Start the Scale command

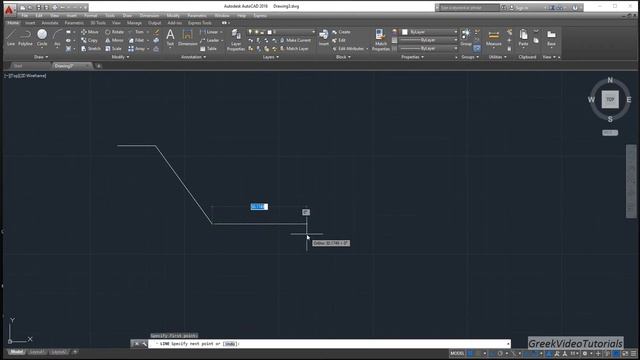tap(113, 49)
